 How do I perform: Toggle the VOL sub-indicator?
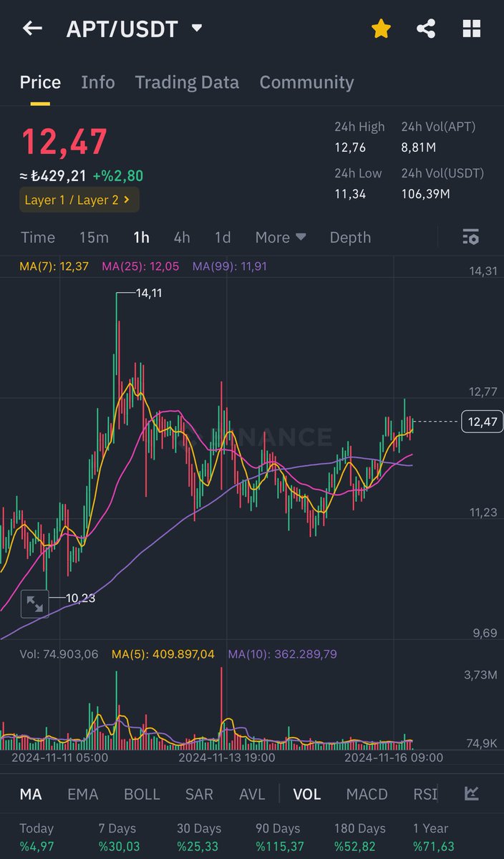(x=306, y=794)
